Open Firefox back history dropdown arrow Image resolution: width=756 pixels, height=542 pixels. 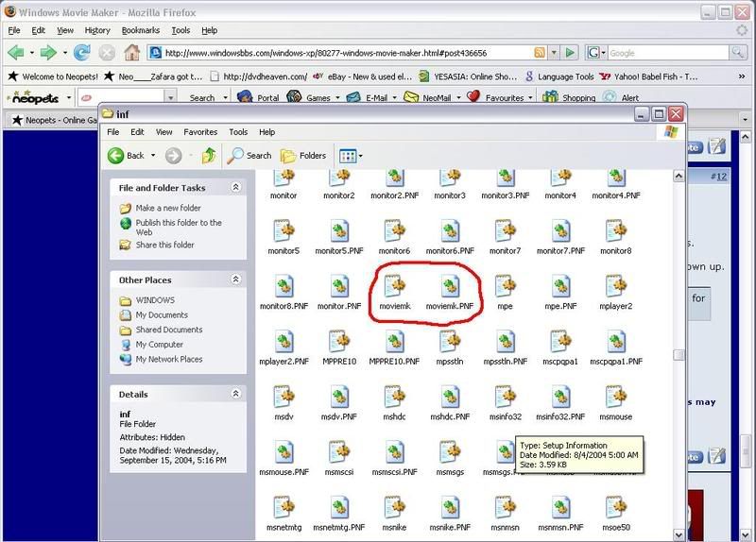(x=32, y=53)
